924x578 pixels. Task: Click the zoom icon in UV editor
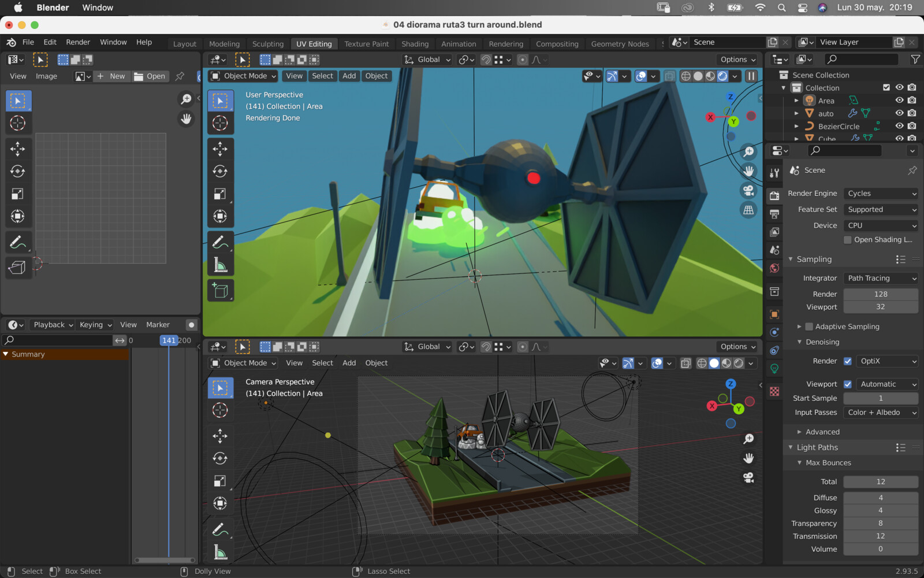186,99
